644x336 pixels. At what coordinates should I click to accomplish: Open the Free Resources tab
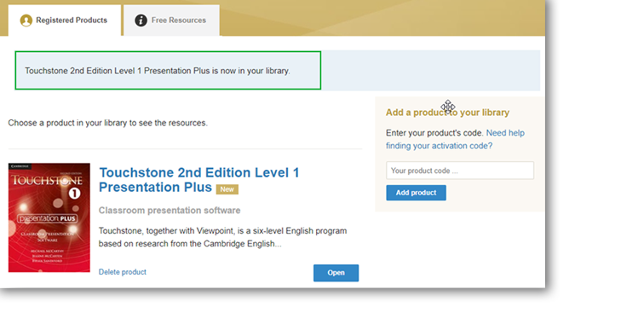pos(172,20)
